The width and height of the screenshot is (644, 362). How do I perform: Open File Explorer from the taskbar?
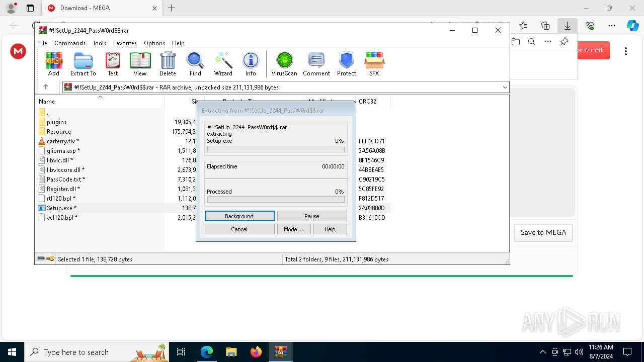coord(231,352)
